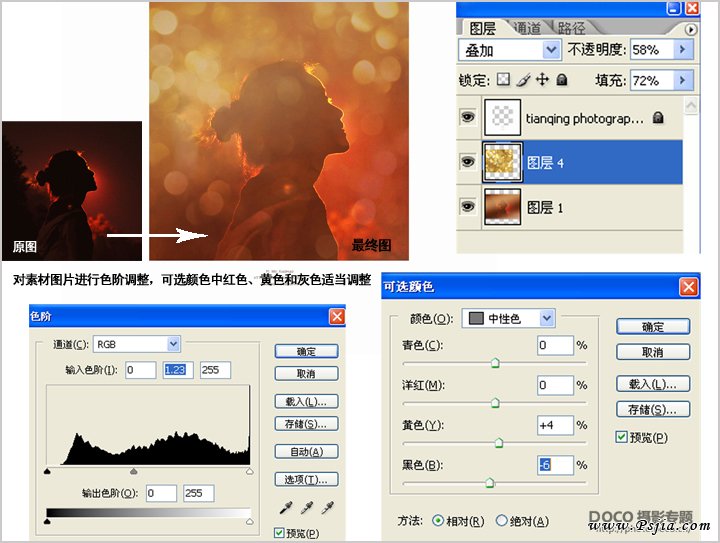Click 青色 percent value field
The width and height of the screenshot is (720, 543).
tap(556, 345)
